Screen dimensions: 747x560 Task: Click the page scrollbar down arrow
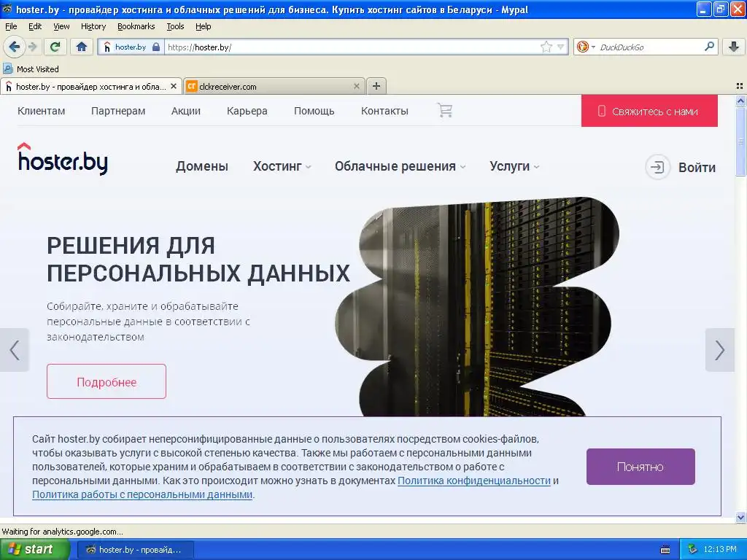[740, 517]
